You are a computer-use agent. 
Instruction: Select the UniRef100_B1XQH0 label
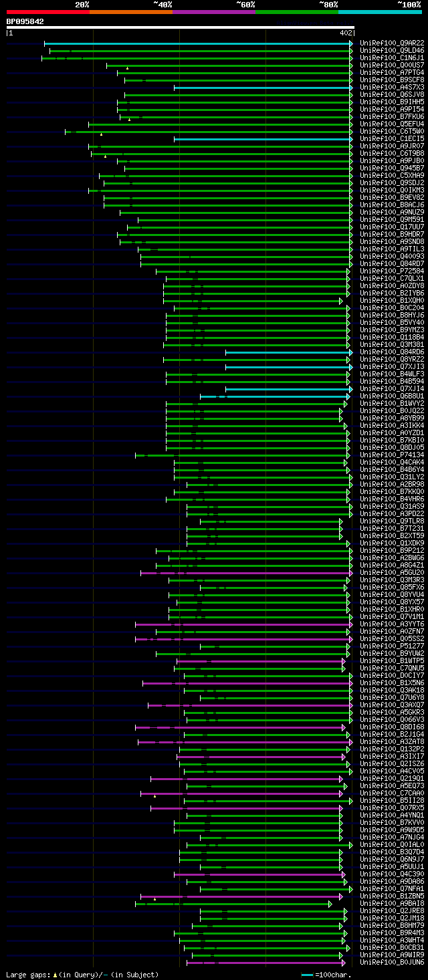point(392,300)
